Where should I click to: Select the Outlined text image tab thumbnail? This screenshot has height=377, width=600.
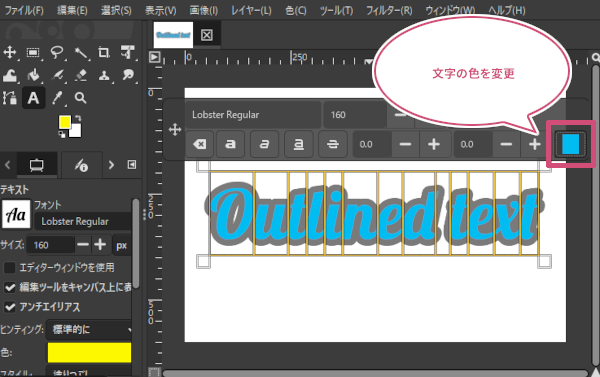(x=173, y=35)
